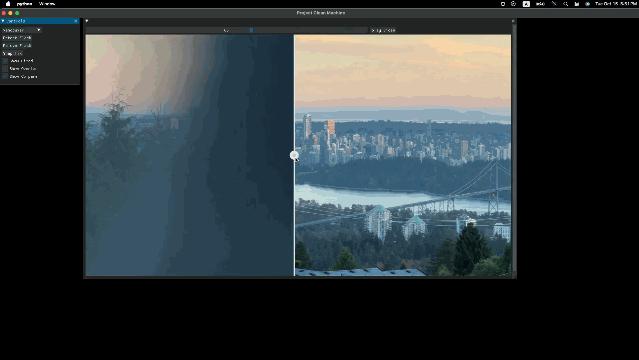The image size is (639, 360).
Task: Click the first button below the dropdown
Action: (17, 38)
